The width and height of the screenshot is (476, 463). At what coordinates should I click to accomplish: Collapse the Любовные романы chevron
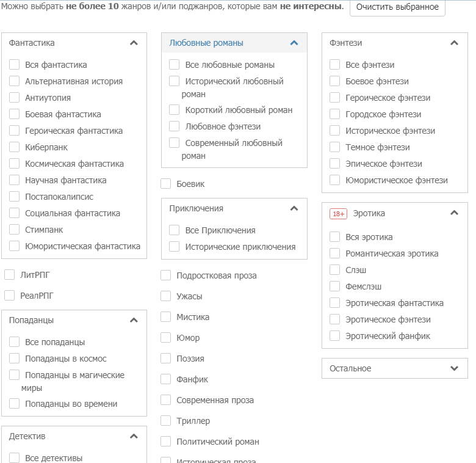pyautogui.click(x=294, y=43)
